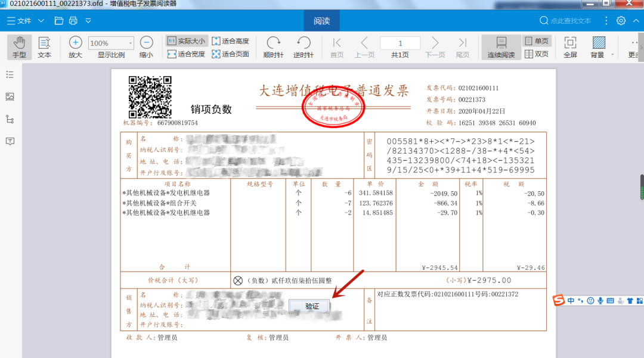Click the search text input field

click(570, 21)
